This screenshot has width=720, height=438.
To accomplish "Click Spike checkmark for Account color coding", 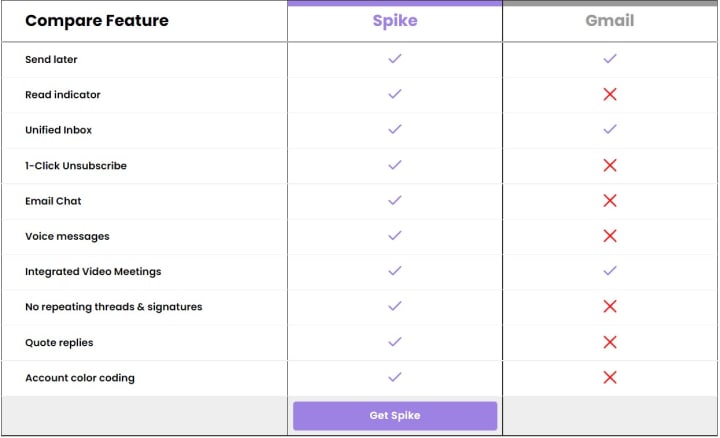I will [394, 377].
